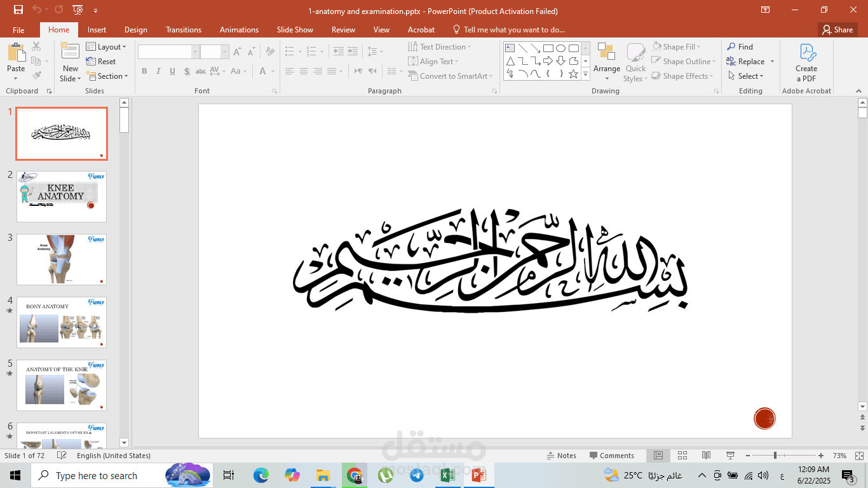Expand the Select dropdown in Editing

pyautogui.click(x=745, y=76)
